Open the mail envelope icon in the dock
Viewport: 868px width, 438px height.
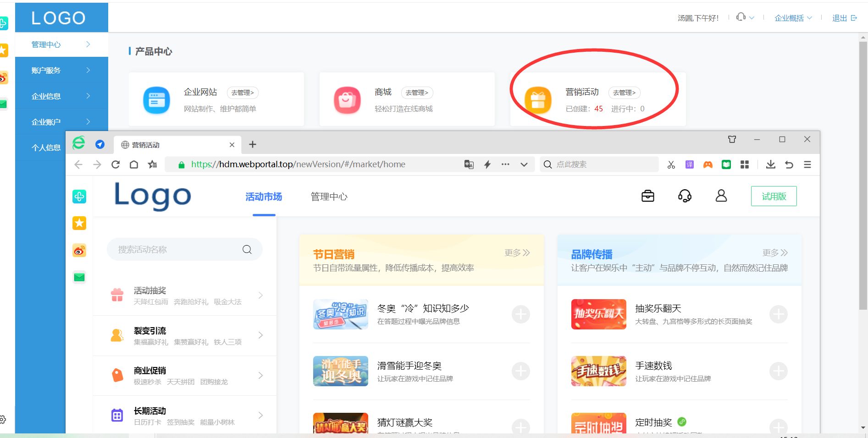tap(79, 277)
